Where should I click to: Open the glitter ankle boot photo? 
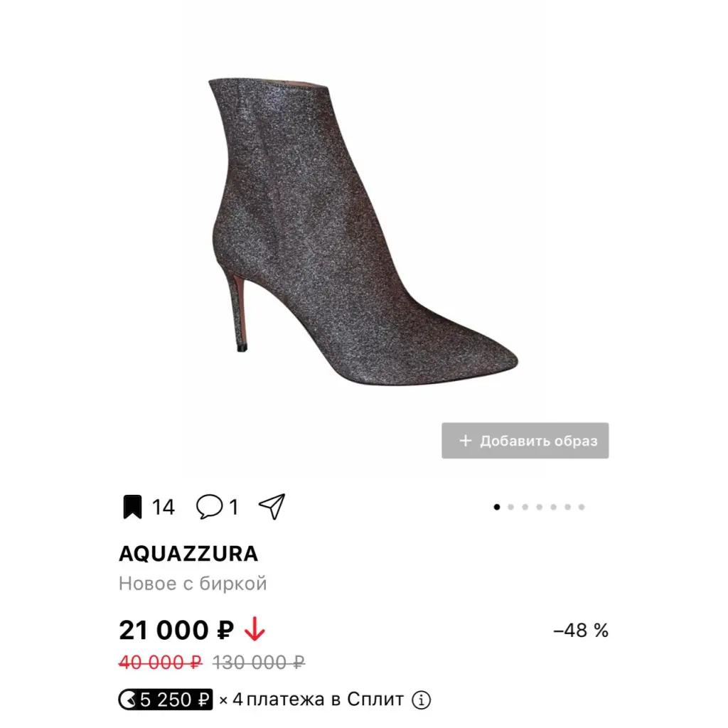363,231
